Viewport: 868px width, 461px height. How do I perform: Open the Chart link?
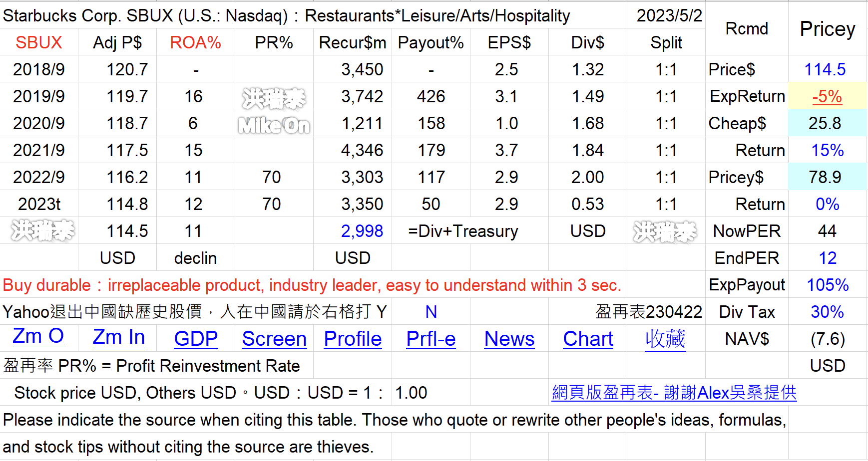click(x=588, y=339)
